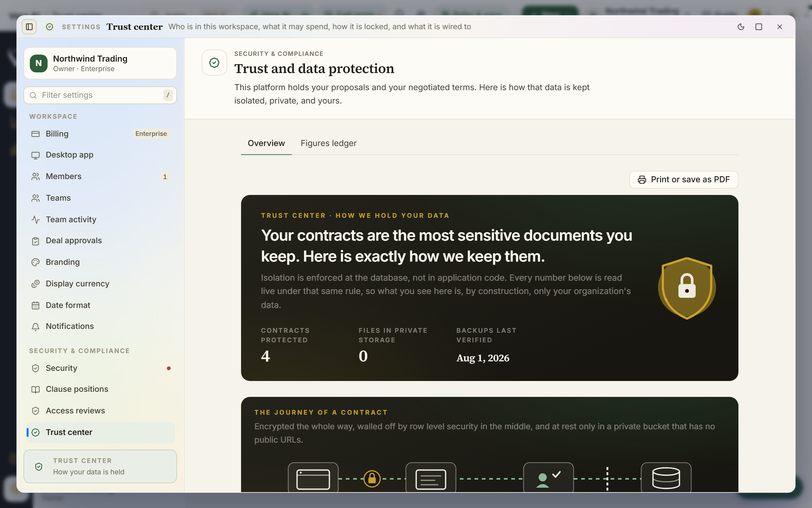Click the Deal approvals clipboard icon
This screenshot has width=812, height=508.
click(36, 241)
